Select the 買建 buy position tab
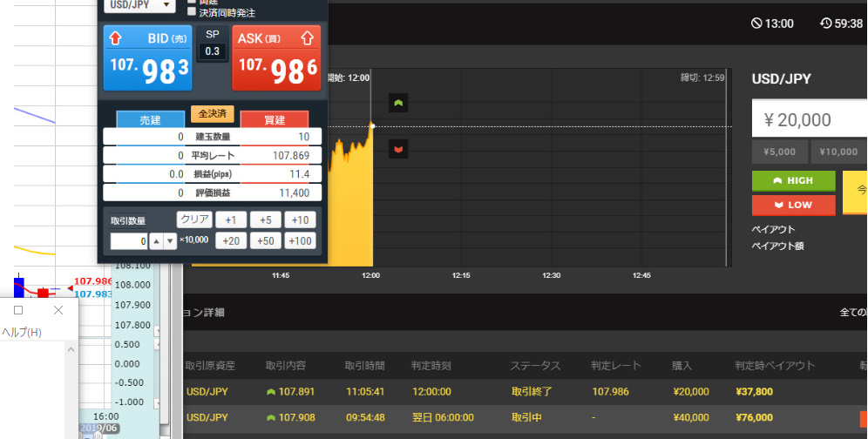This screenshot has width=868, height=439. 274,119
